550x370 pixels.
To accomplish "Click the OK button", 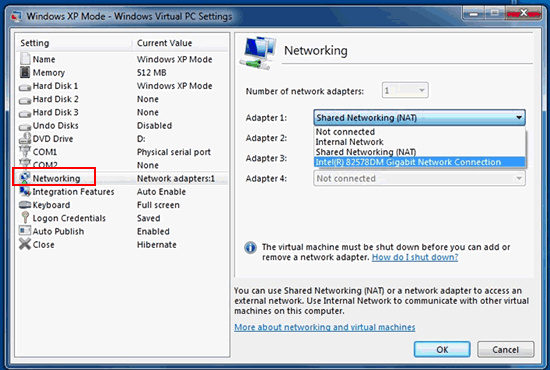I will [x=442, y=350].
